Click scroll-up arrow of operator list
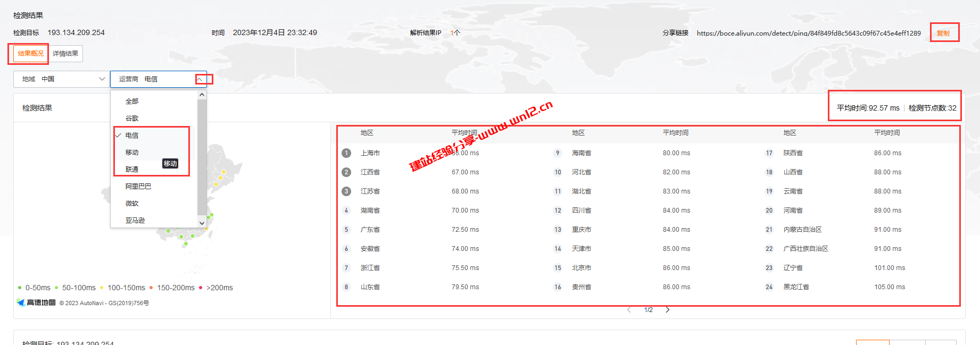 (x=202, y=95)
